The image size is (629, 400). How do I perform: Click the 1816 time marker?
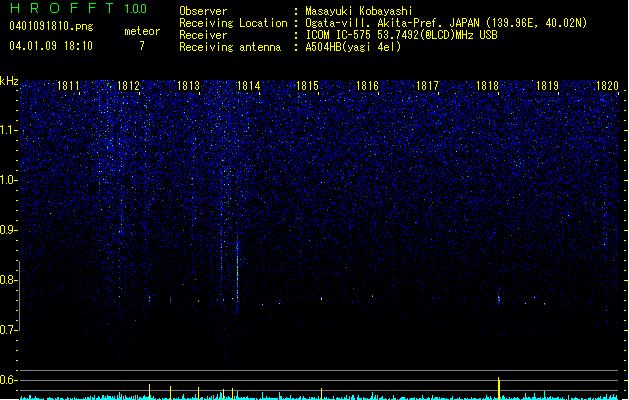[x=367, y=86]
